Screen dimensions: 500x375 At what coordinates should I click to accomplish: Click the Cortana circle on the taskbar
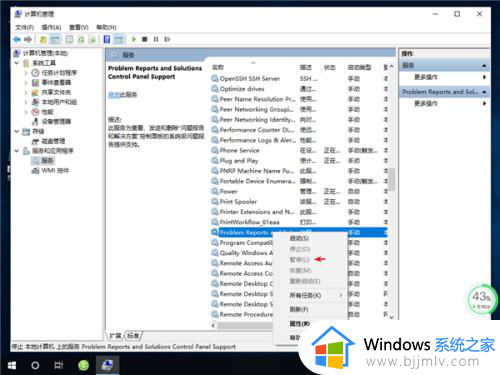[x=35, y=366]
